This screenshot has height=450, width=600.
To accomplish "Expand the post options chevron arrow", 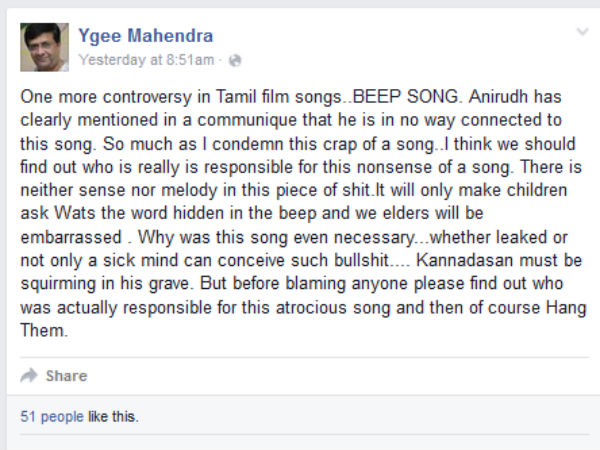I will [x=582, y=32].
